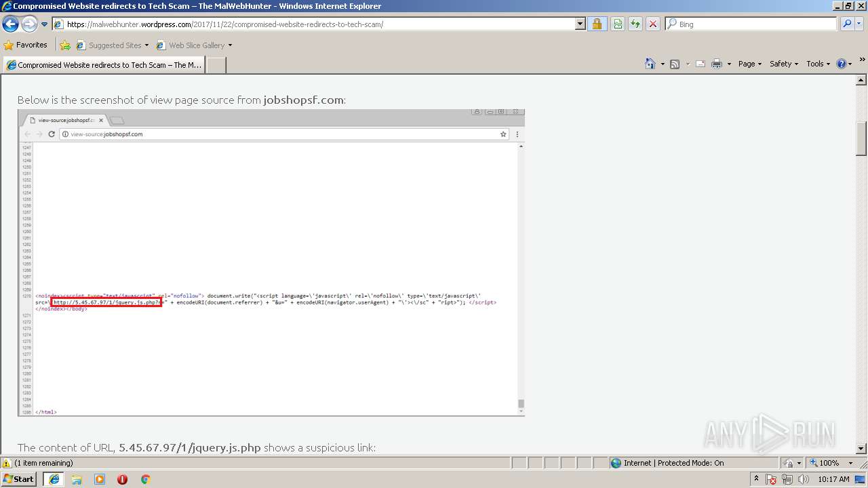Click the status bar warning icon
868x488 pixels.
[7, 463]
